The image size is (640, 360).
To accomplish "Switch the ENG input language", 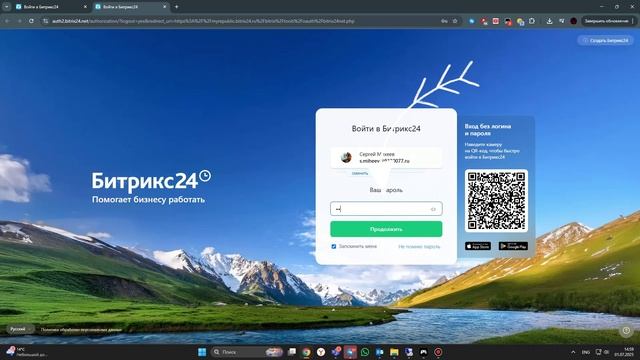I will click(586, 352).
